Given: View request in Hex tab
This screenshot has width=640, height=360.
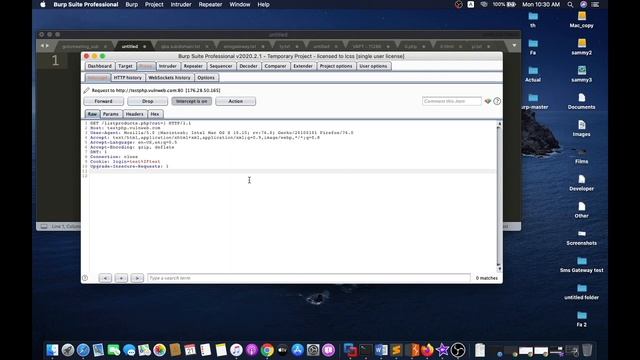Looking at the screenshot, I should coord(155,114).
